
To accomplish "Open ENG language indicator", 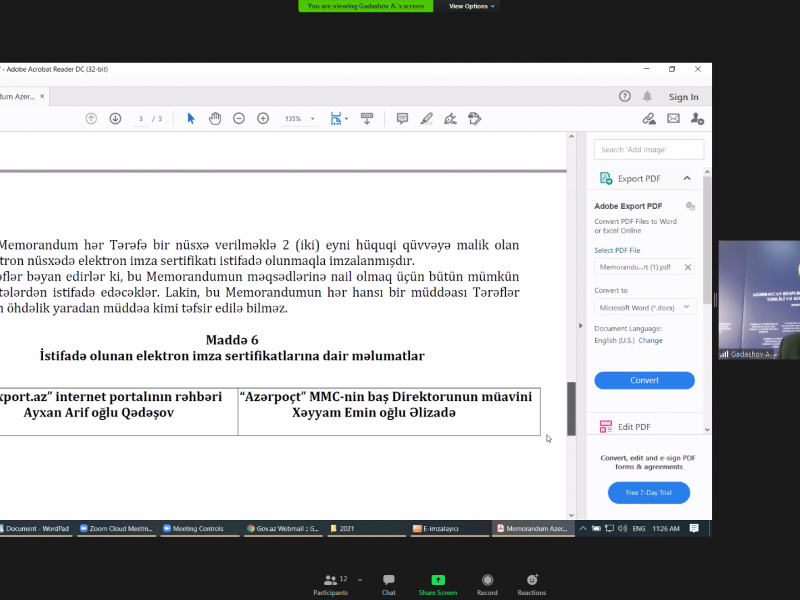I will click(x=639, y=529).
